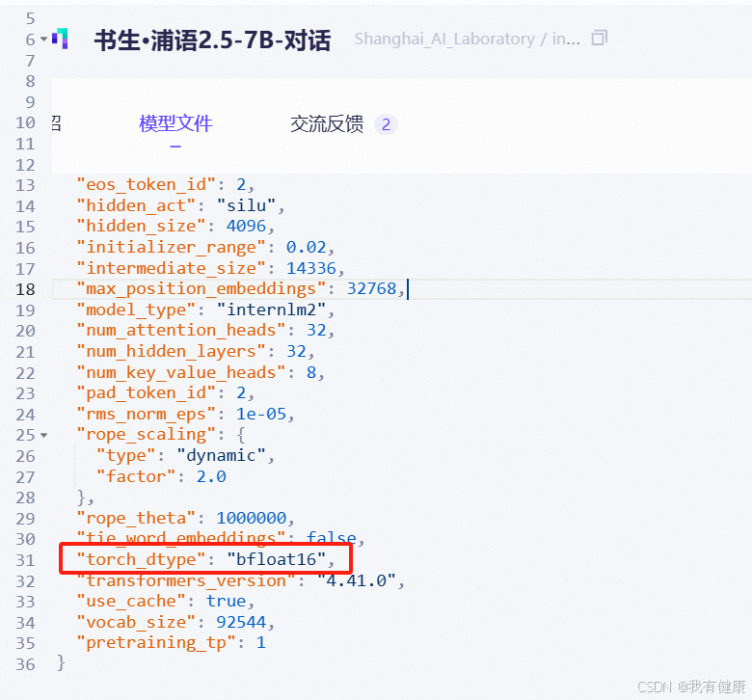
Task: Click the InternLM model logo icon
Action: click(61, 39)
